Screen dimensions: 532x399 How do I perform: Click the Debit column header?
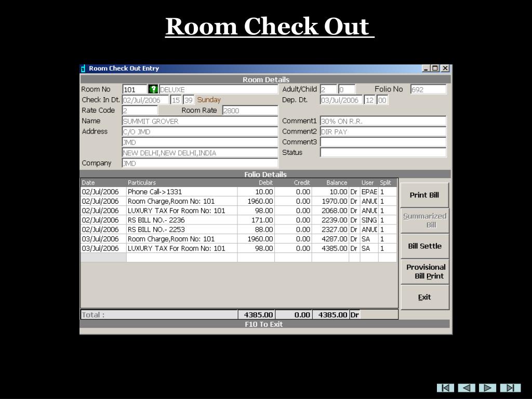[x=256, y=182]
